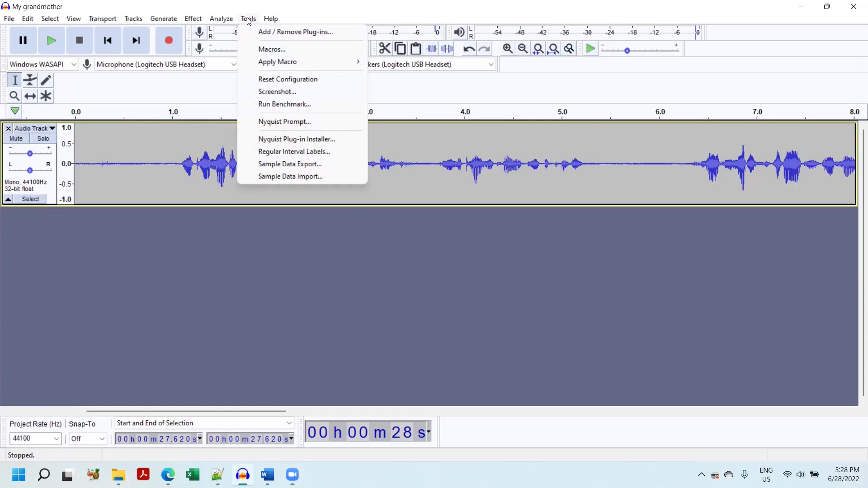Select the Multi-Tool asterisk icon
This screenshot has height=488, width=868.
click(46, 96)
